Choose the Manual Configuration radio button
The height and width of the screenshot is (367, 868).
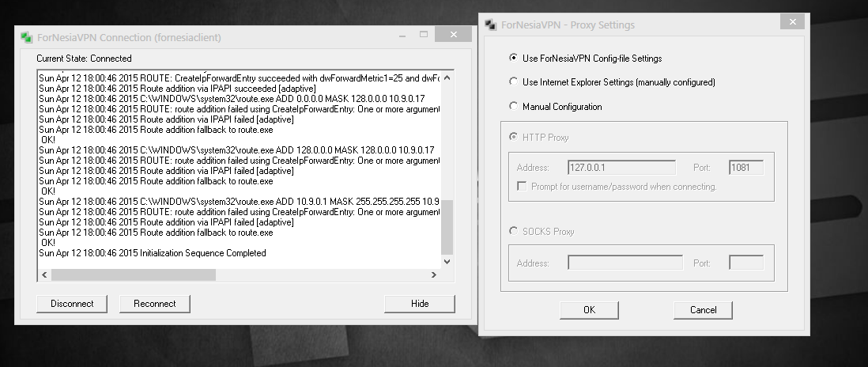513,106
